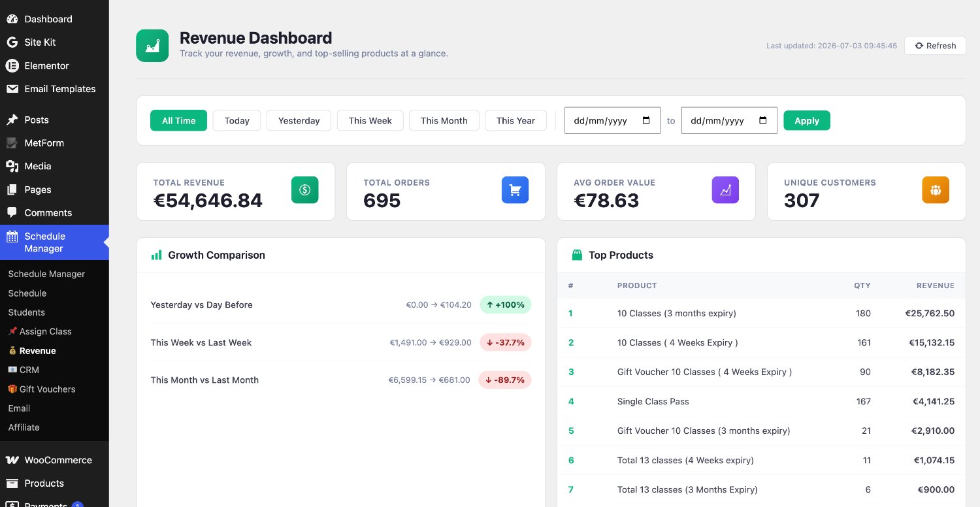Open the Assign Class submenu link
Screen dimensions: 980x507
[40, 331]
